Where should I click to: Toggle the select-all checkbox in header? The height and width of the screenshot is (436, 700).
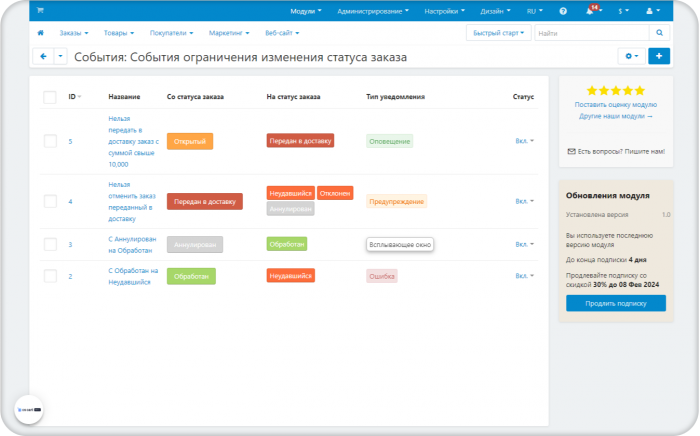(50, 97)
